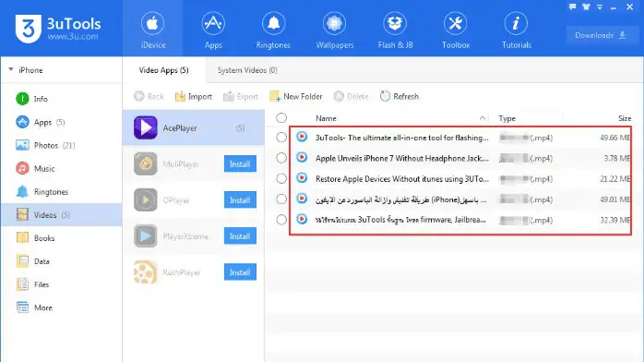Open the Flash & JB section

[395, 30]
